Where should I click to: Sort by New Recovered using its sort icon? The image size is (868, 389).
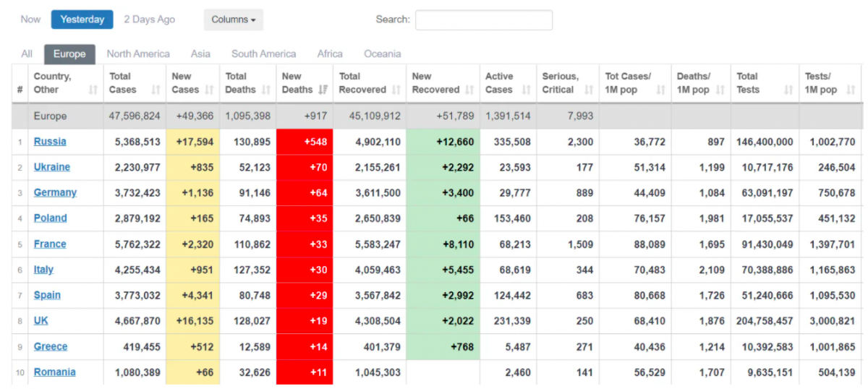coord(469,90)
